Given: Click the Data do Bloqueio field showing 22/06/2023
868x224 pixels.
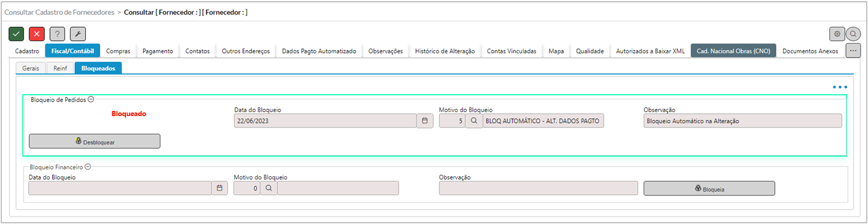Looking at the screenshot, I should [x=325, y=121].
